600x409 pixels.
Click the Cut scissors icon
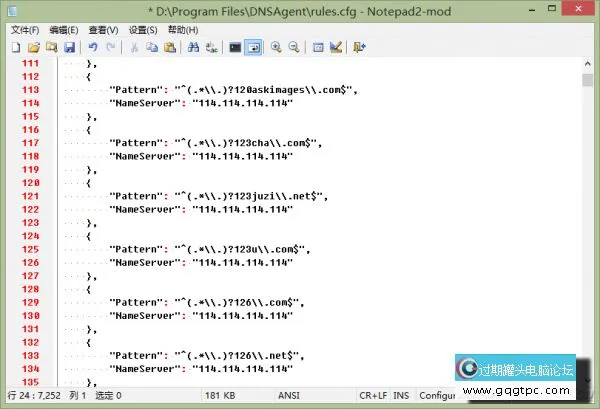[x=134, y=47]
